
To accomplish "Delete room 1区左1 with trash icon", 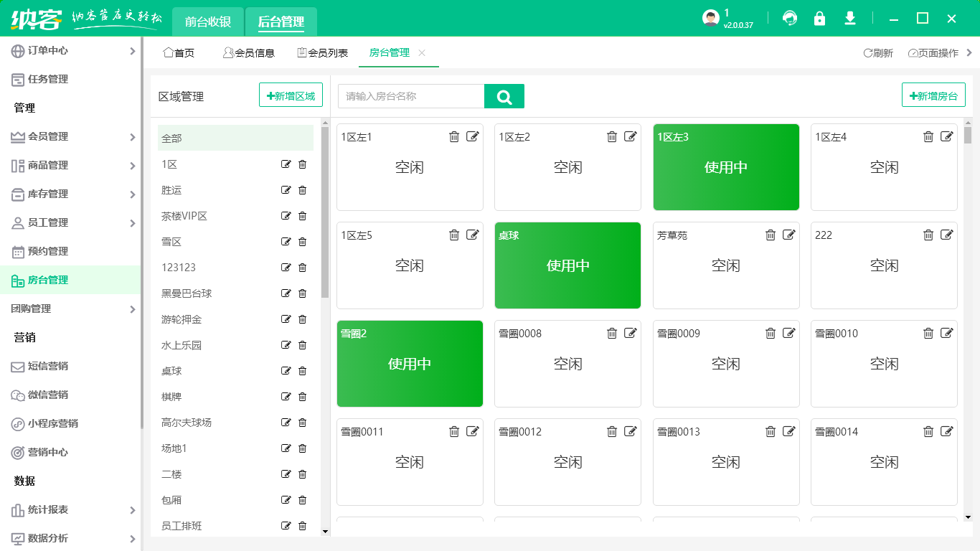I will 454,136.
